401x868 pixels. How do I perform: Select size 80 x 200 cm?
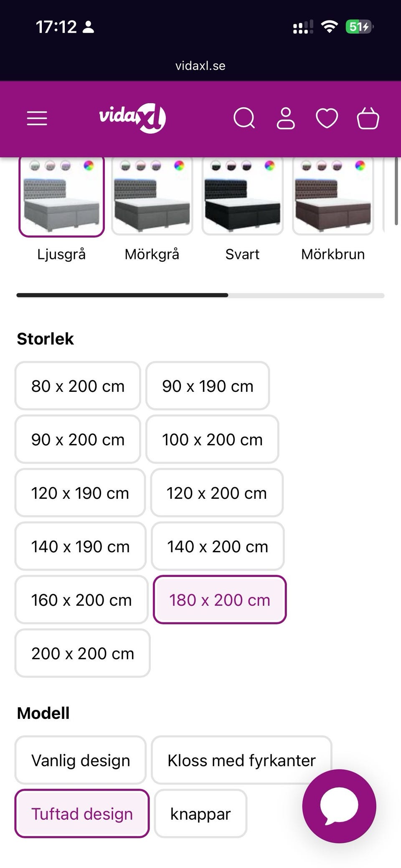(x=78, y=386)
